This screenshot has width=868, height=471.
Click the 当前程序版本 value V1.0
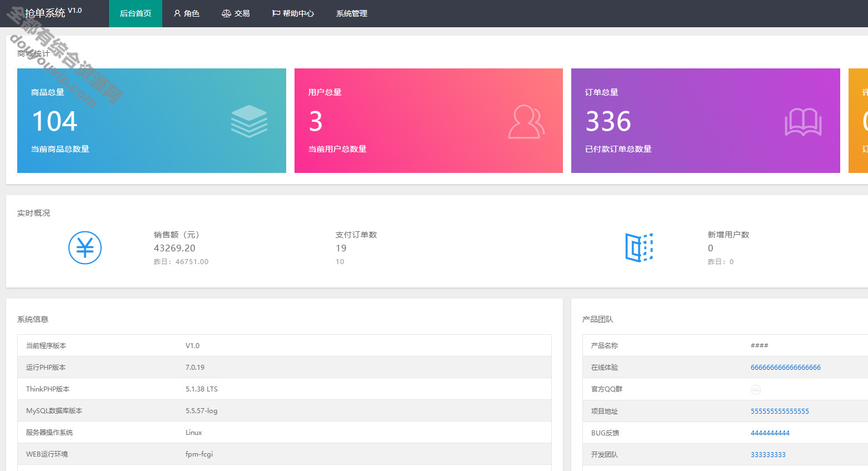pyautogui.click(x=192, y=346)
